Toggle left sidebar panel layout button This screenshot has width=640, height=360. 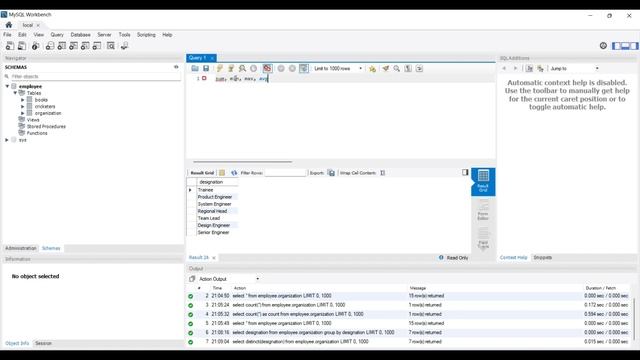click(616, 46)
